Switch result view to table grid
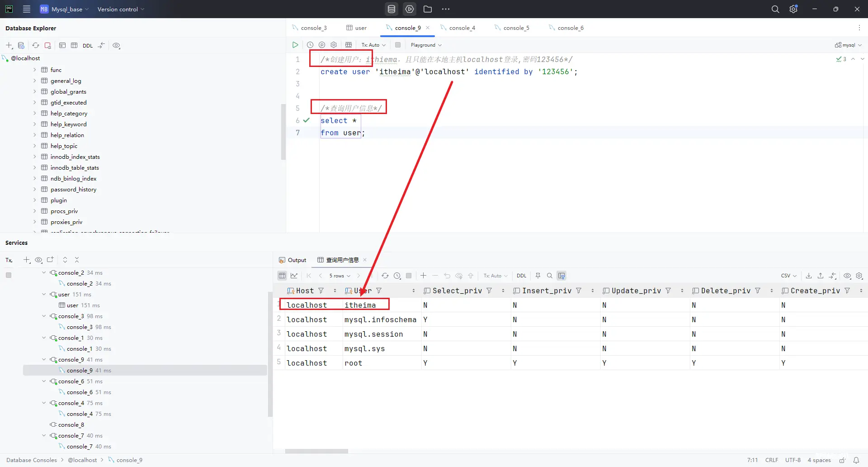The width and height of the screenshot is (868, 467). pyautogui.click(x=282, y=276)
